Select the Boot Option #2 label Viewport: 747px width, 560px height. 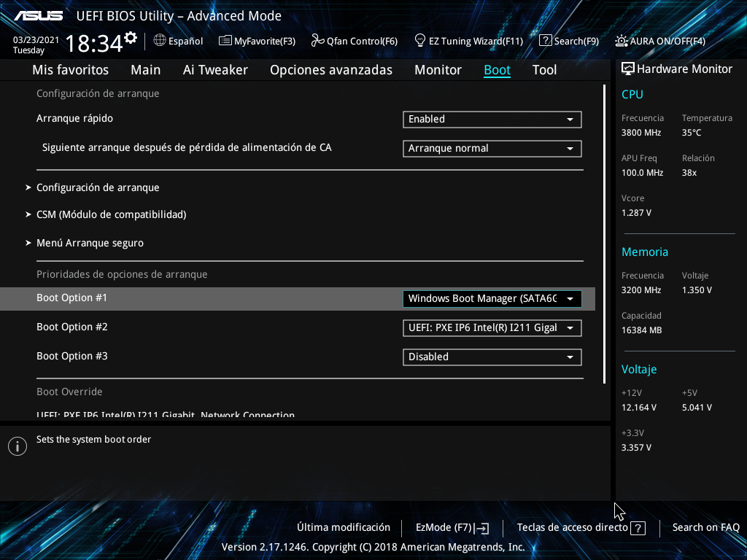click(72, 327)
